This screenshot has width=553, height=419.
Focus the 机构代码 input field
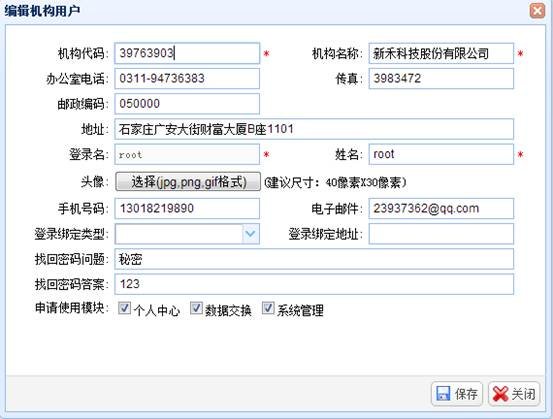point(187,53)
